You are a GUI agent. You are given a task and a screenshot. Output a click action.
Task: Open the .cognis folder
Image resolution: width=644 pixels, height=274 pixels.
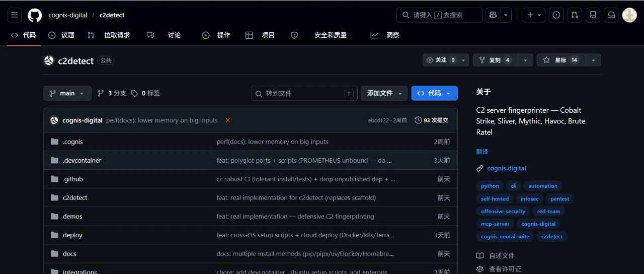[73, 142]
